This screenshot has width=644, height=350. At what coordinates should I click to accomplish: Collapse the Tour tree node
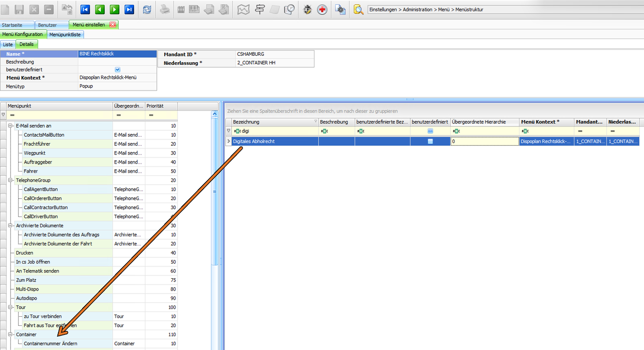(11, 307)
